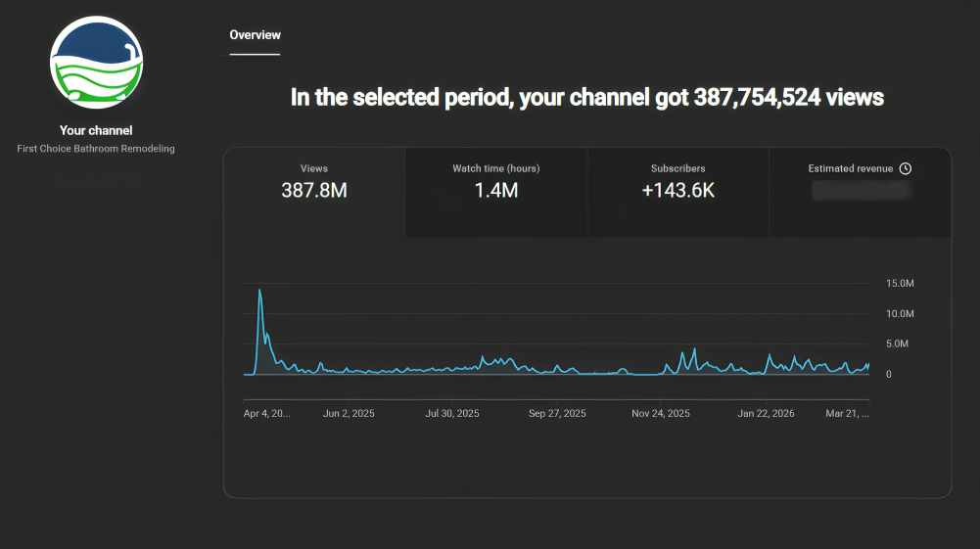Image resolution: width=980 pixels, height=549 pixels.
Task: Select the Subscribers metric card
Action: (x=677, y=192)
